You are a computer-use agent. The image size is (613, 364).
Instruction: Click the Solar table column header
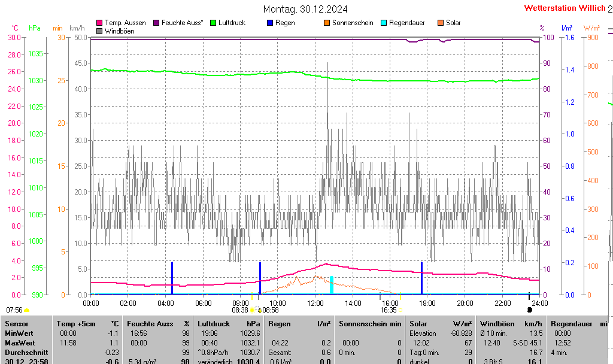418,324
